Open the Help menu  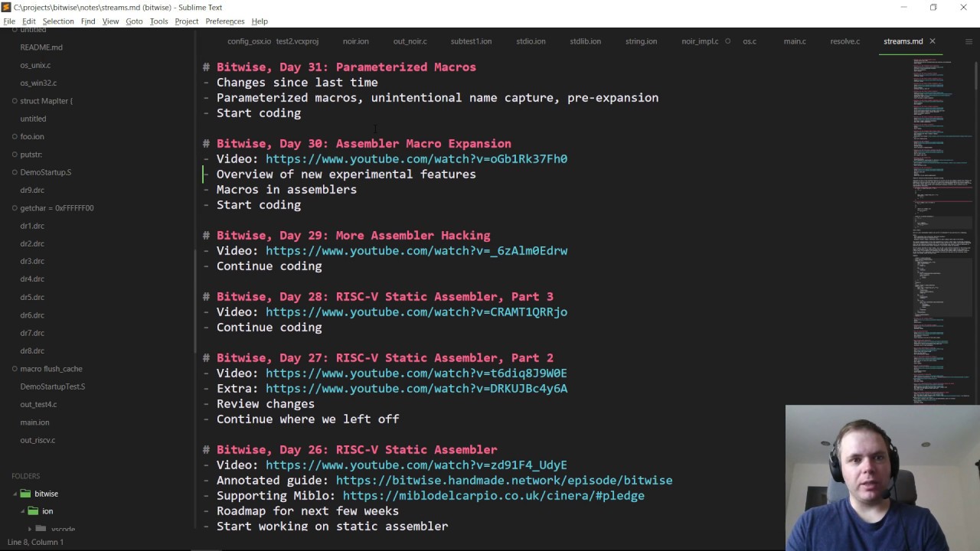pyautogui.click(x=260, y=21)
